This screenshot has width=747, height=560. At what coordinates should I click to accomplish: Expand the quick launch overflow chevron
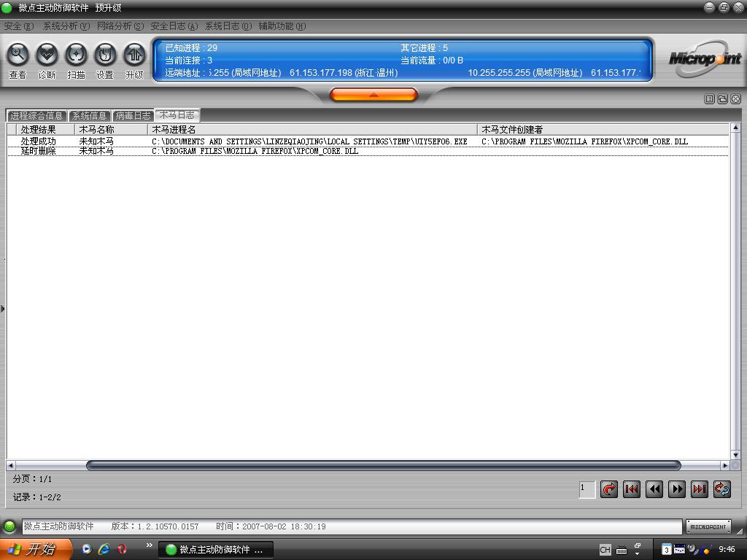tap(149, 545)
